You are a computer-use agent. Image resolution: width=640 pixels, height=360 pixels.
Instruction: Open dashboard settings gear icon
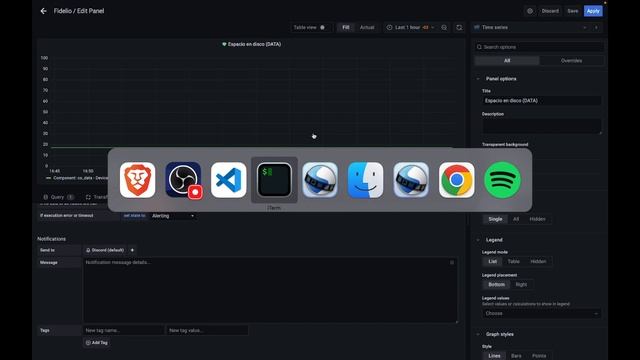[530, 11]
